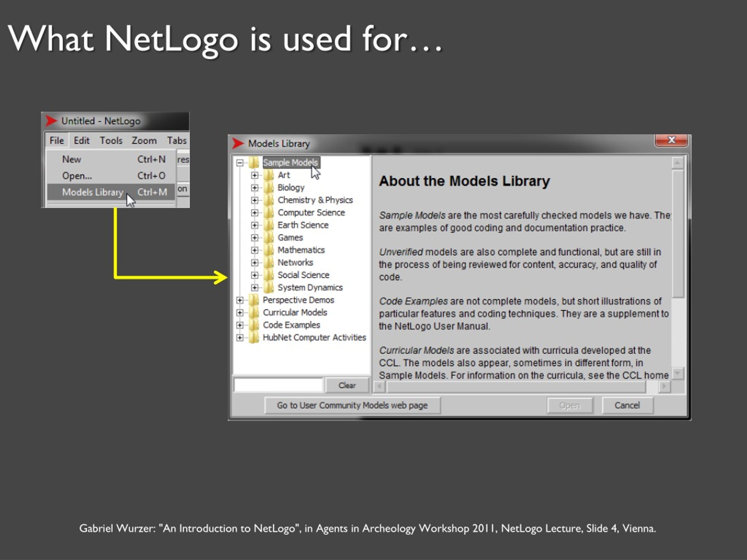This screenshot has width=747, height=560.
Task: Choose New from the File menu
Action: click(x=111, y=159)
